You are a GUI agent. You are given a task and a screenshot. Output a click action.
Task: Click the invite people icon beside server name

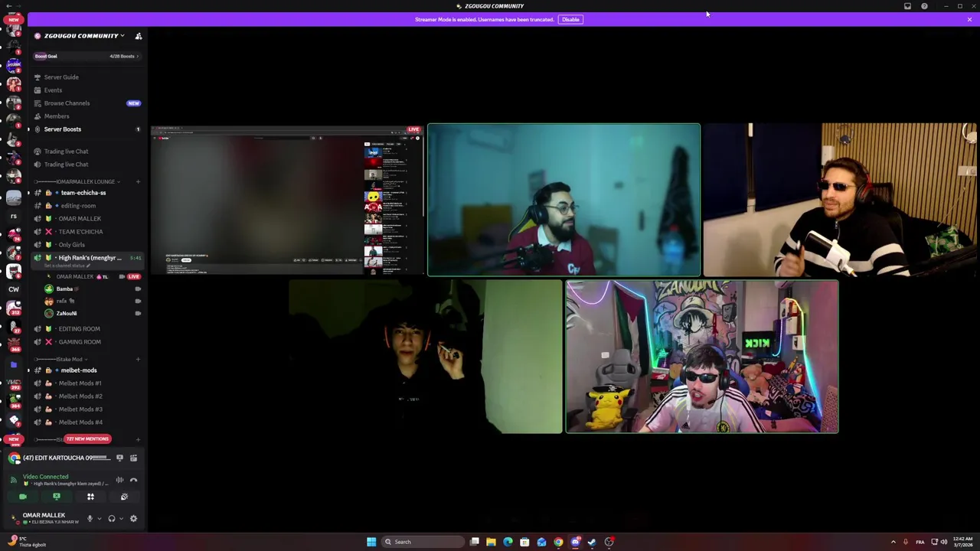click(x=139, y=36)
